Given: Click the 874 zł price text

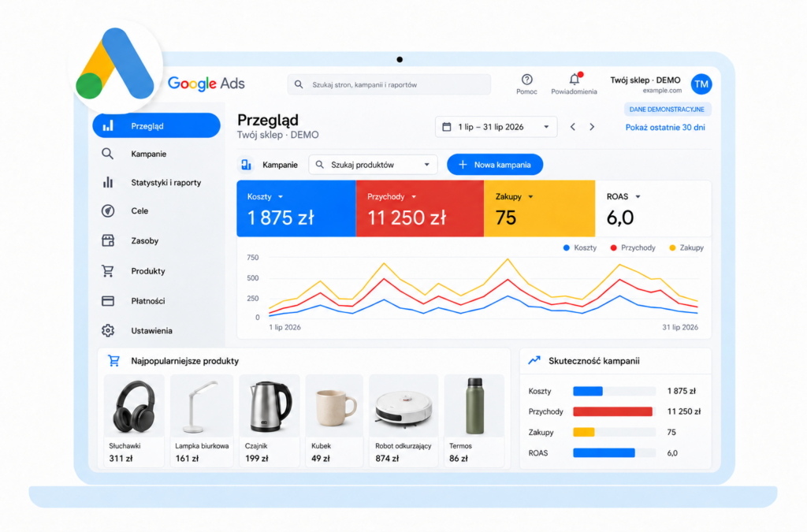Looking at the screenshot, I should click(x=387, y=458).
